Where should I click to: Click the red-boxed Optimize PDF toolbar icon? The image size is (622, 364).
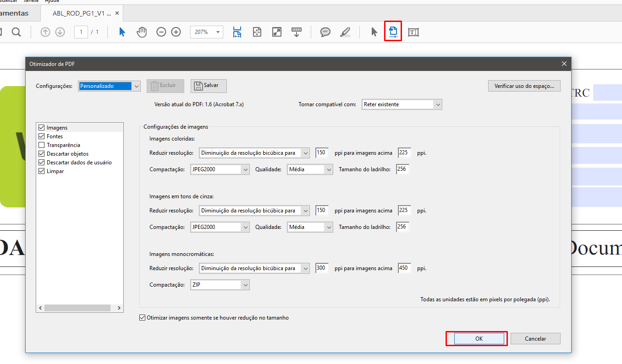click(393, 32)
